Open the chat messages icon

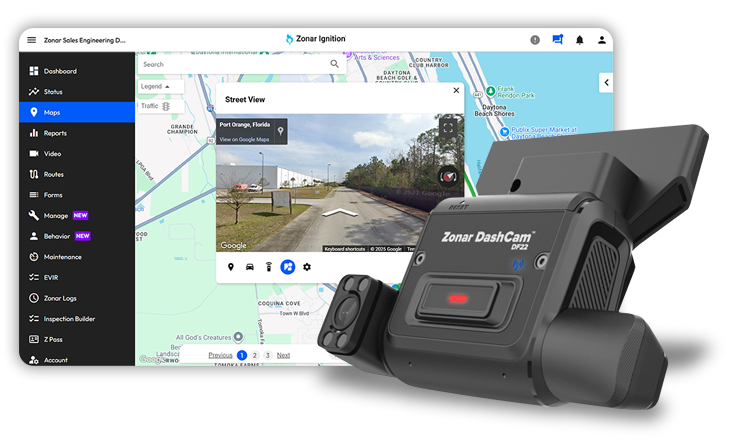coord(558,40)
